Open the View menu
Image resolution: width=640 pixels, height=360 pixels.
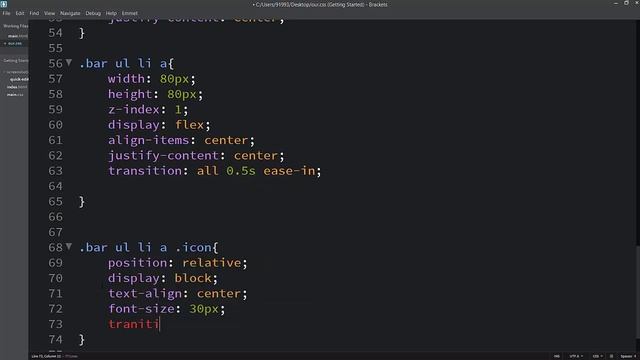point(49,13)
